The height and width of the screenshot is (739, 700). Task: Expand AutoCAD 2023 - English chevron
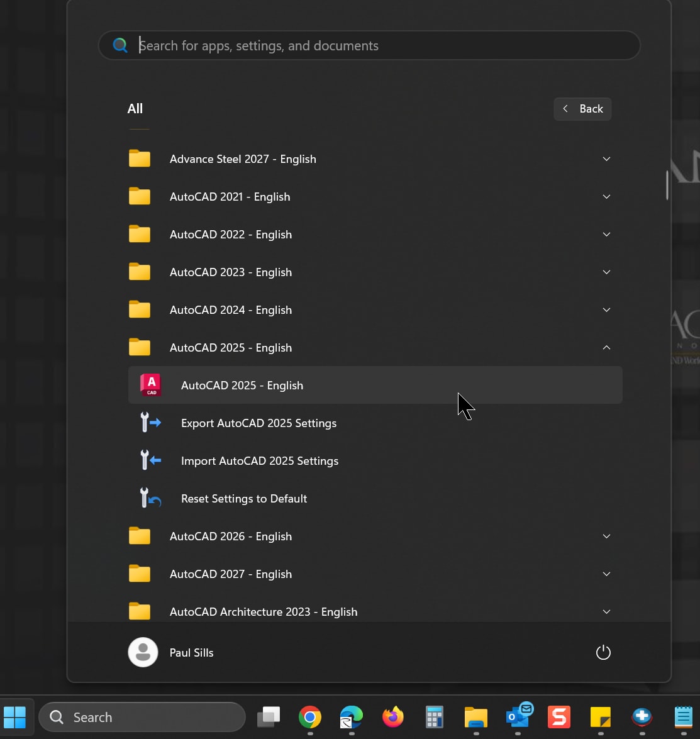click(607, 272)
